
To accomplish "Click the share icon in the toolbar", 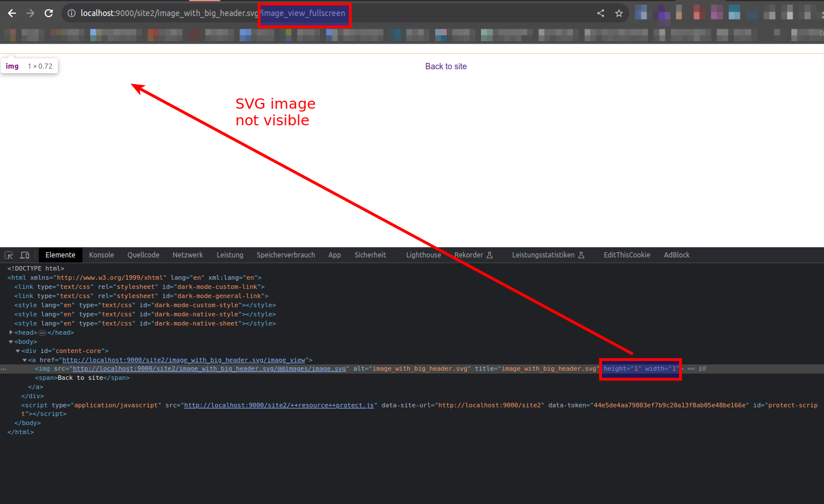I will click(600, 13).
